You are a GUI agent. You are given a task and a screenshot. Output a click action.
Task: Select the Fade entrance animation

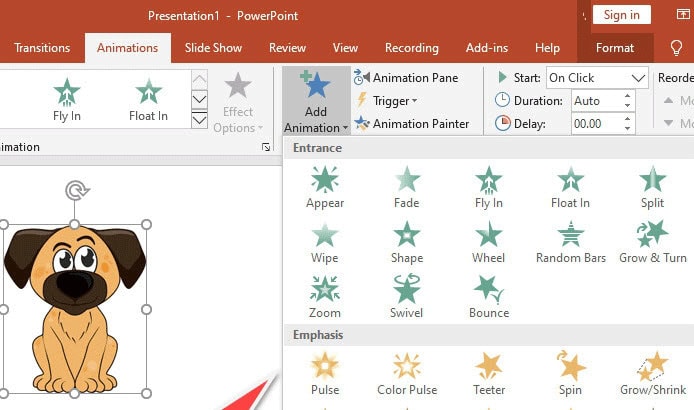407,187
